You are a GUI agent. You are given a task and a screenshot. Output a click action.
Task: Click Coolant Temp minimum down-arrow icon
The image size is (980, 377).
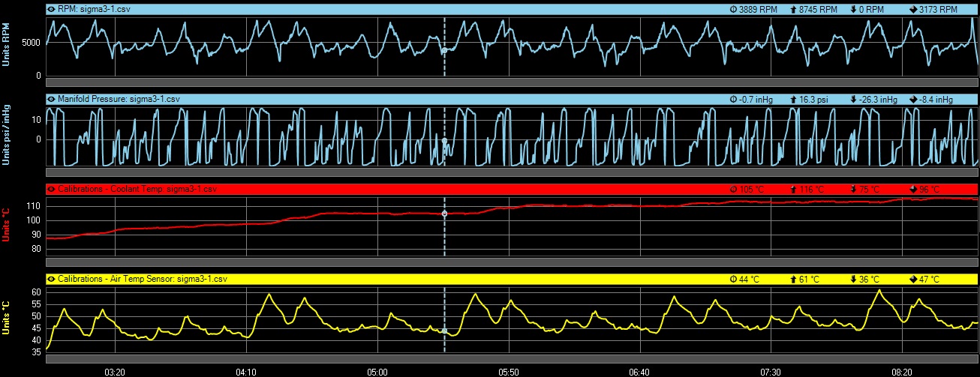click(x=854, y=189)
